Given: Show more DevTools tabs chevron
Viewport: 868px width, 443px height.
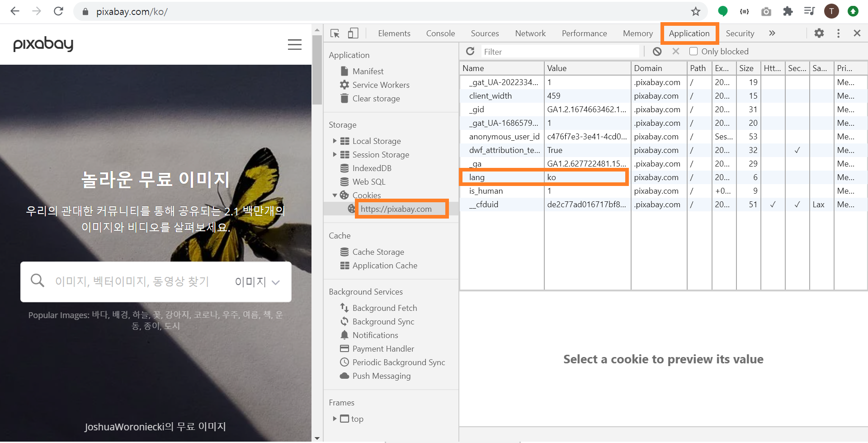Looking at the screenshot, I should click(772, 33).
